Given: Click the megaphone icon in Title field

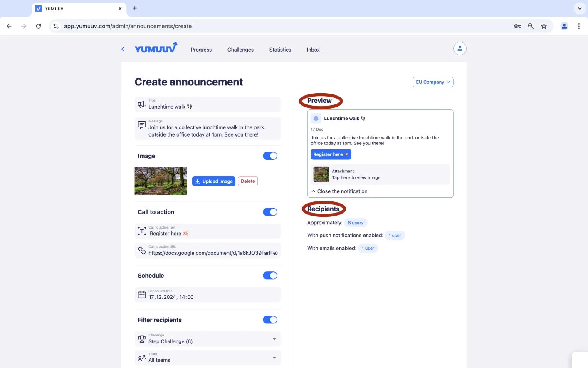Looking at the screenshot, I should (142, 104).
